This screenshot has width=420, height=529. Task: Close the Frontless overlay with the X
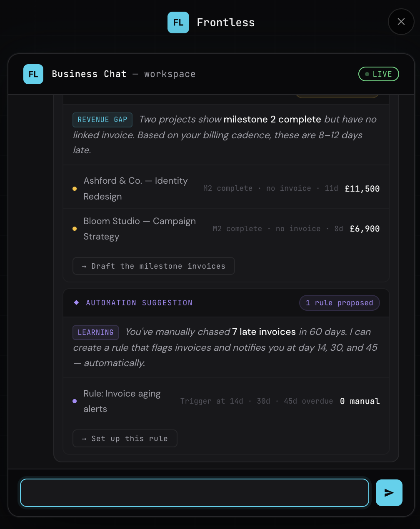pos(400,22)
